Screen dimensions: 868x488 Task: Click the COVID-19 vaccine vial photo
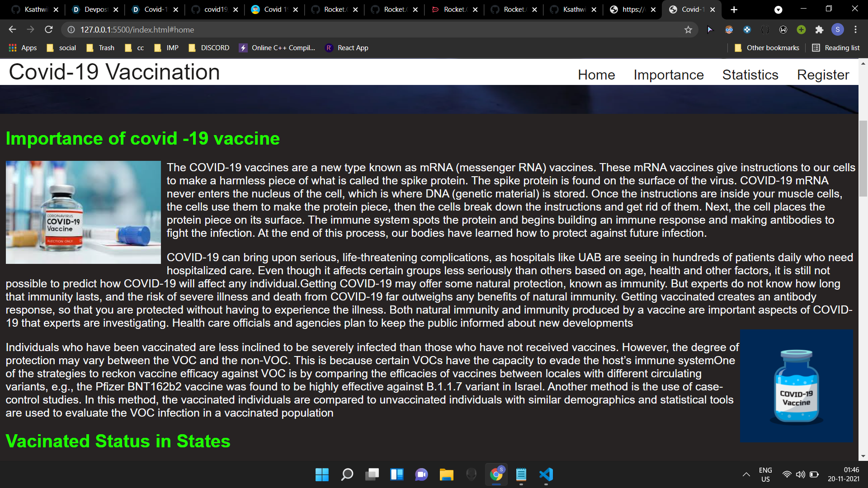click(83, 212)
